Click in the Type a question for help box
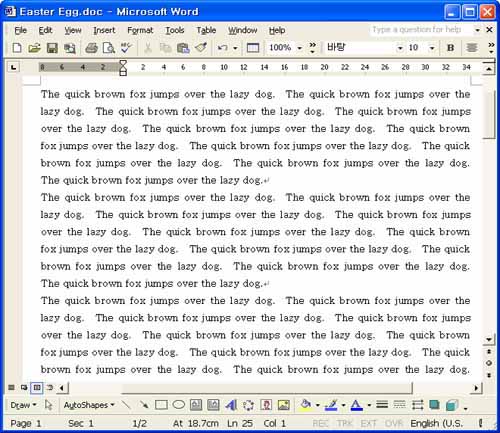The height and width of the screenshot is (433, 500). 421,30
